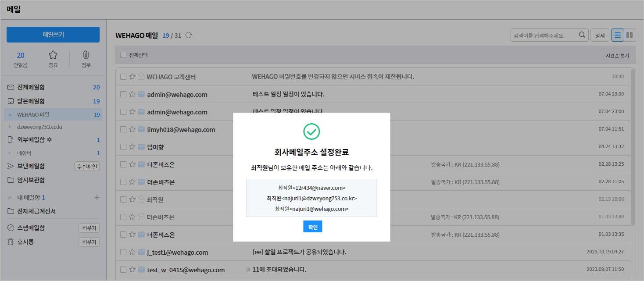Click the 메일쓰기 compose button
Image resolution: width=644 pixels, height=281 pixels.
(x=53, y=35)
